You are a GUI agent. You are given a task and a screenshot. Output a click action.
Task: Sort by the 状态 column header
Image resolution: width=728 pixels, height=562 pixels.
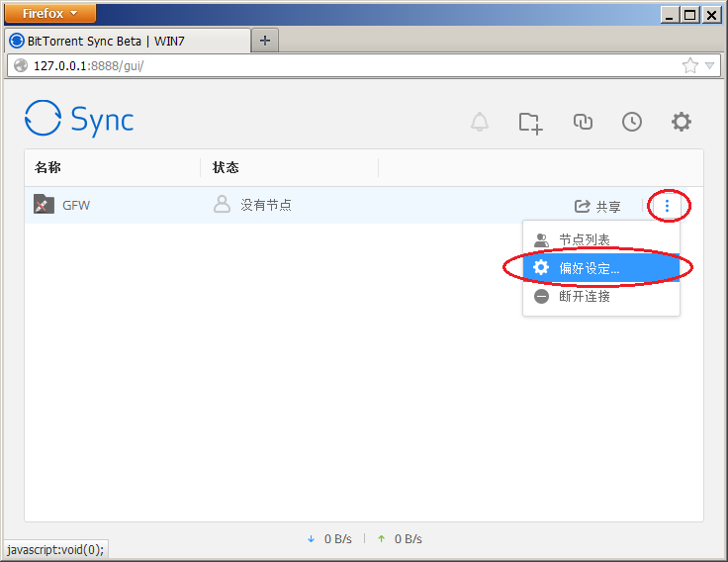pyautogui.click(x=226, y=167)
